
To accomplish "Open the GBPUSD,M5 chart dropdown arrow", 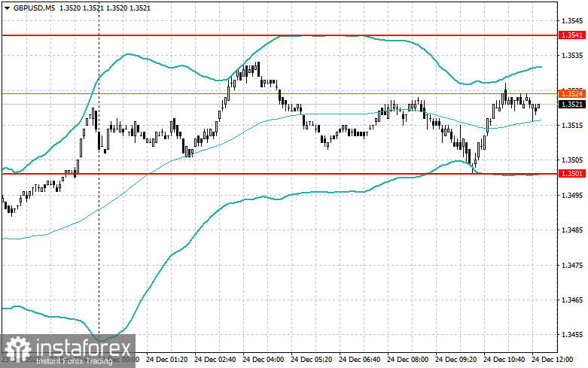I will click(7, 8).
